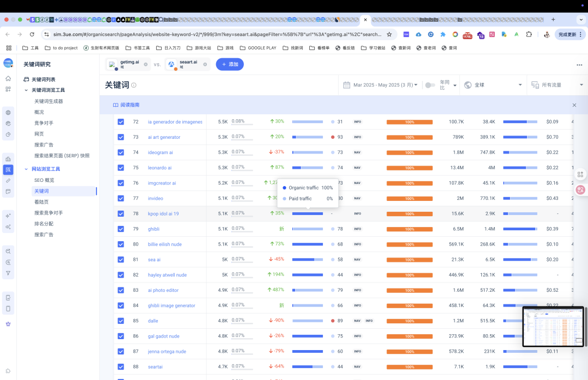
Task: Click the home icon in left sidebar
Action: [8, 78]
